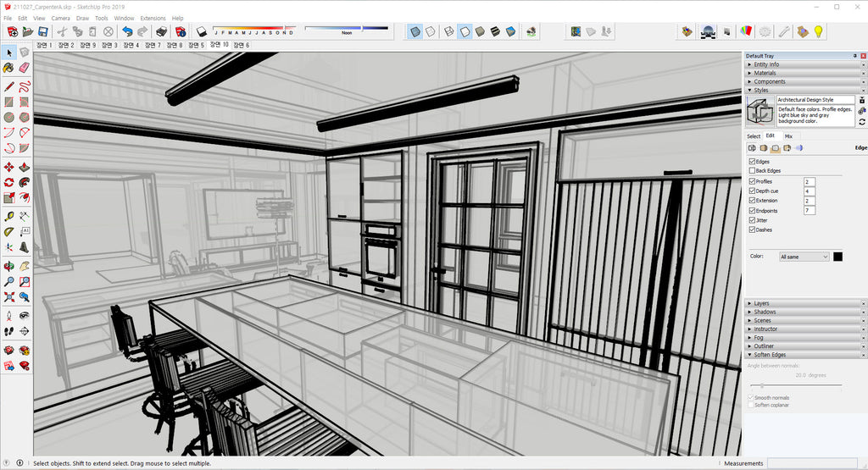The height and width of the screenshot is (470, 868).
Task: Open the Draw menu
Action: tap(82, 19)
